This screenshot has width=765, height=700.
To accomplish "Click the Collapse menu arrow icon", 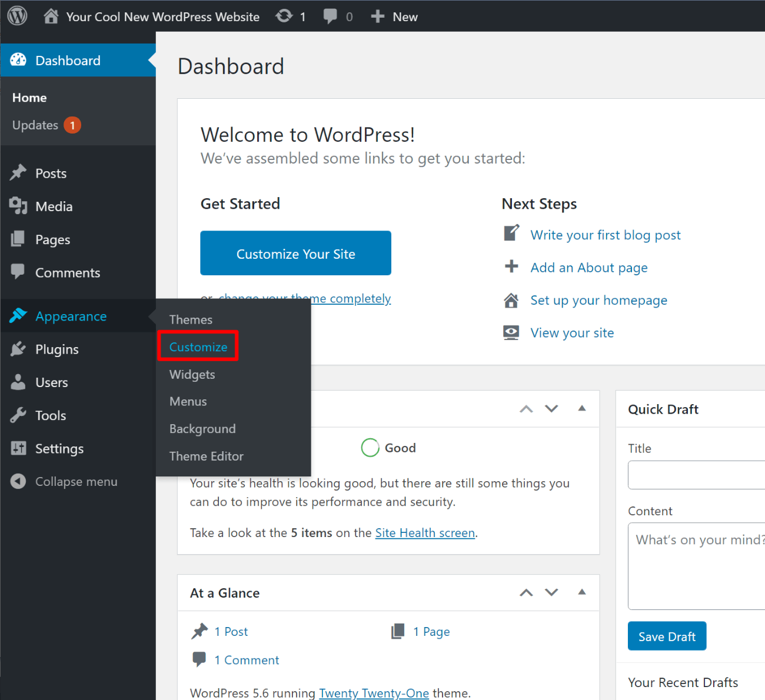I will (x=18, y=481).
